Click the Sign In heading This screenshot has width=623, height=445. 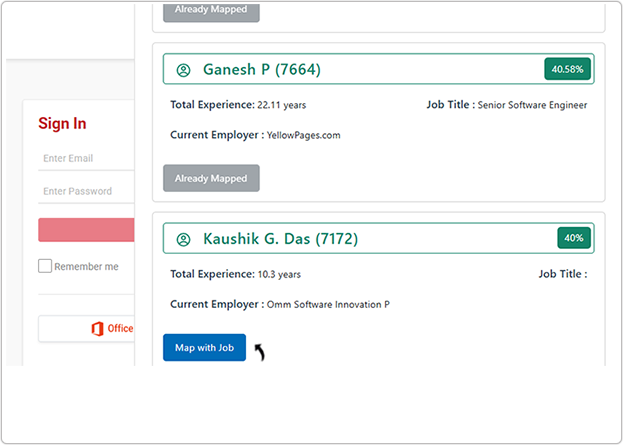point(62,124)
